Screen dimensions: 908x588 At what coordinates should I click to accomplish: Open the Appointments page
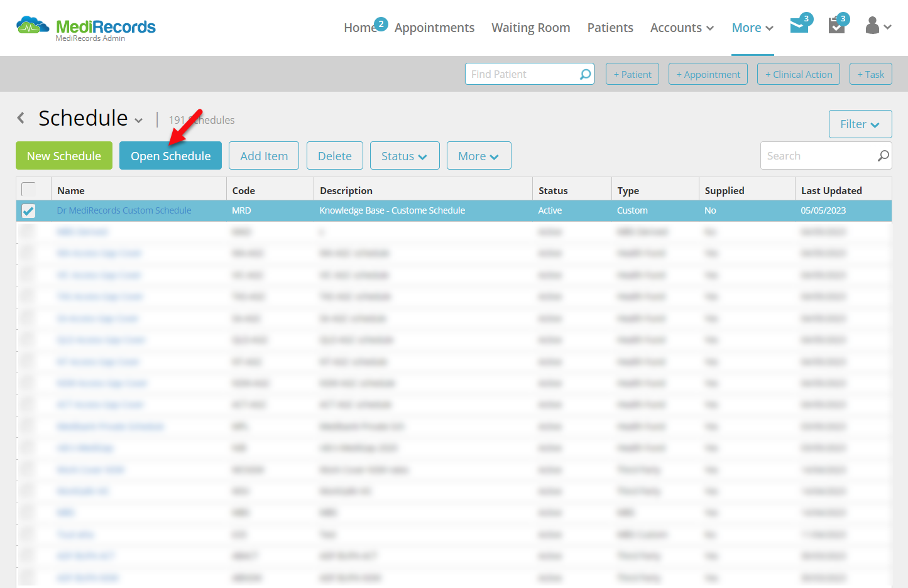pyautogui.click(x=434, y=28)
